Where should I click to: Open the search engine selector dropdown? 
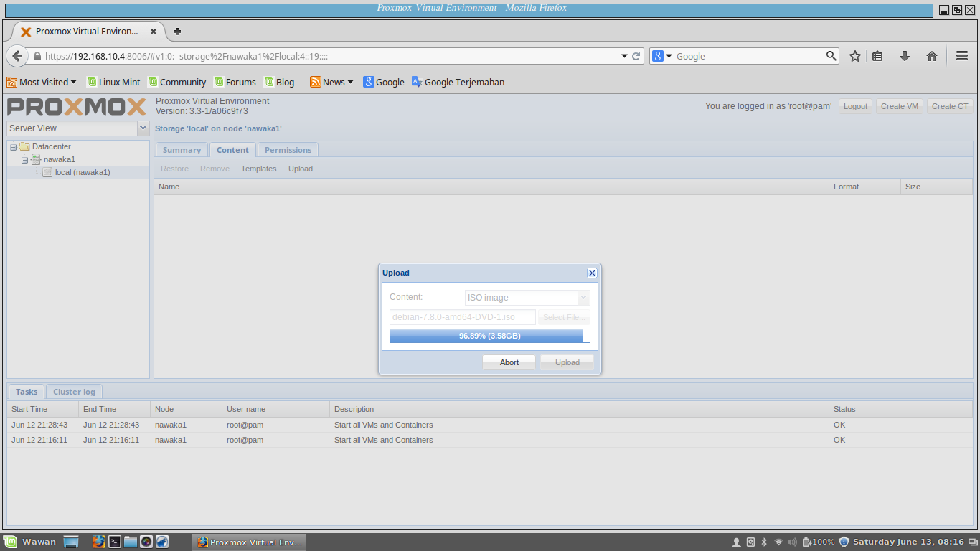pyautogui.click(x=669, y=56)
